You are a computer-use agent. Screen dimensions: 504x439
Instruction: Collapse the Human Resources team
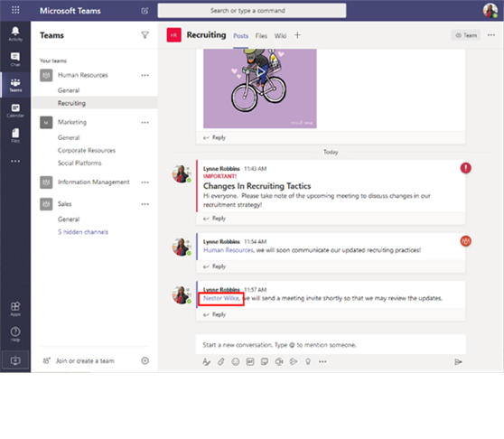click(83, 75)
